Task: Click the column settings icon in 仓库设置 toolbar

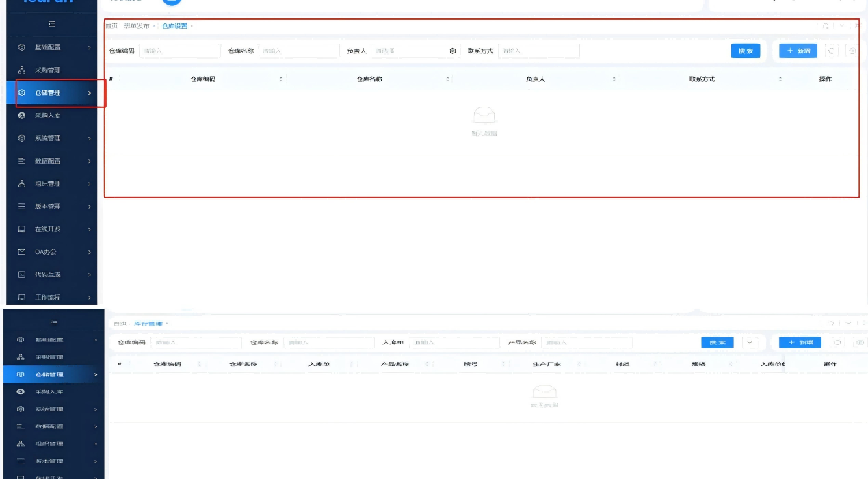Action: click(x=852, y=51)
